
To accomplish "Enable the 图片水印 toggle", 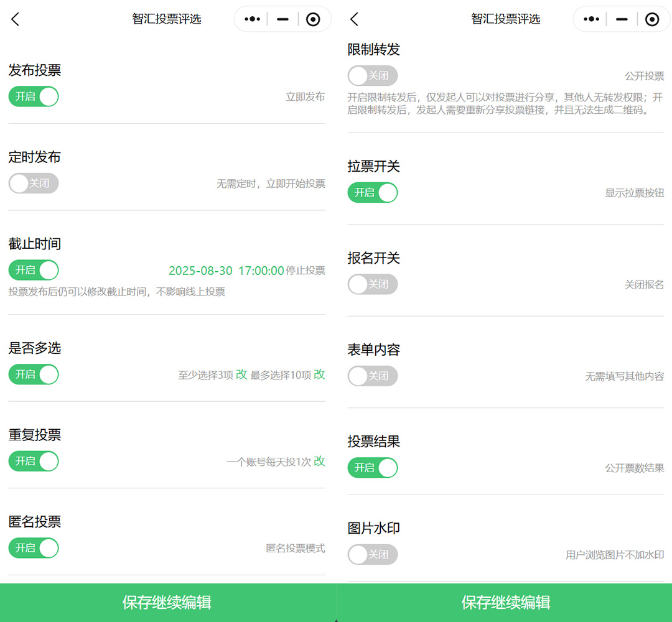I will coord(372,554).
